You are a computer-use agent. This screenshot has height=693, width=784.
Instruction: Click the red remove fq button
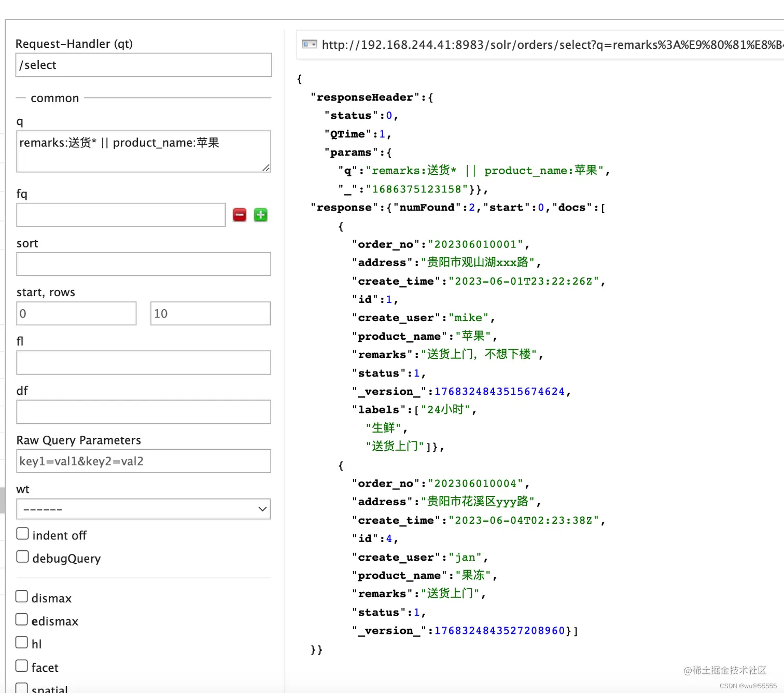pos(240,215)
